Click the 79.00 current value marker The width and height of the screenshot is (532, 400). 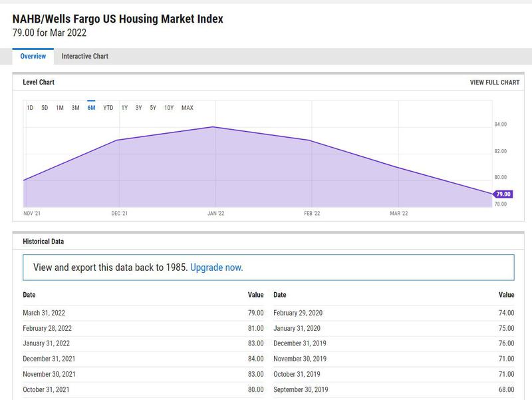click(x=503, y=194)
